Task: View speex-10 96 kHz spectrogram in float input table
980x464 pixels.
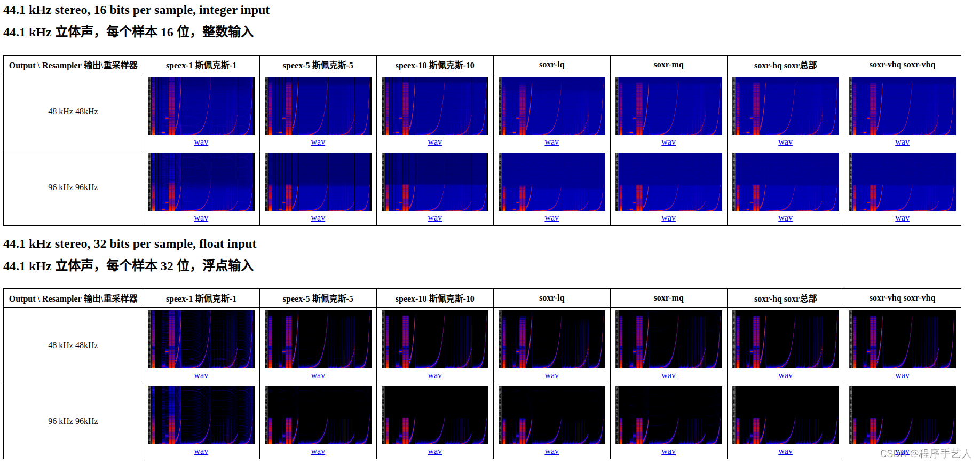Action: pyautogui.click(x=435, y=415)
